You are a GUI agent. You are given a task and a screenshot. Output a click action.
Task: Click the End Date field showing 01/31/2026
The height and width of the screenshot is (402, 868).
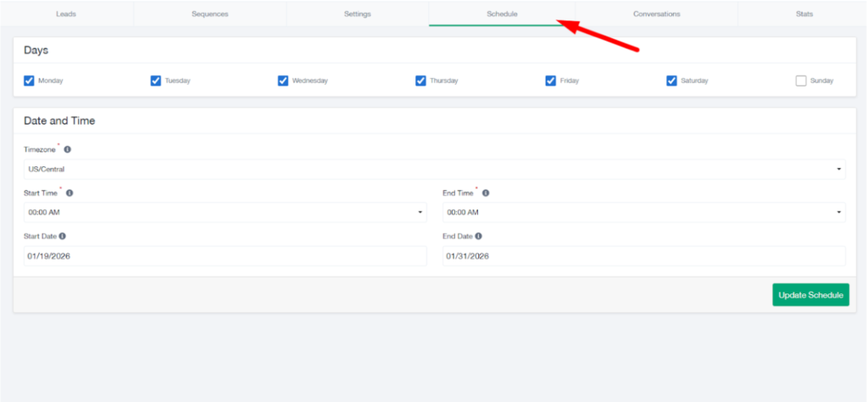coord(643,256)
